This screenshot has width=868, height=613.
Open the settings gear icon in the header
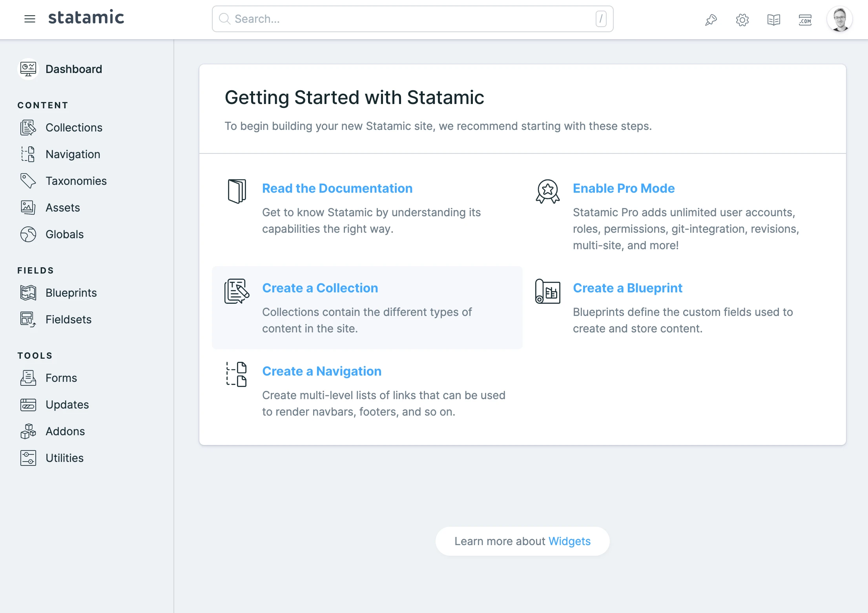[742, 20]
